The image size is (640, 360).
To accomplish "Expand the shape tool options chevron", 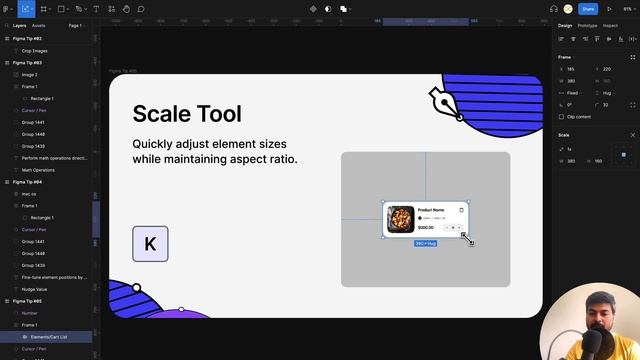I will 68,9.
